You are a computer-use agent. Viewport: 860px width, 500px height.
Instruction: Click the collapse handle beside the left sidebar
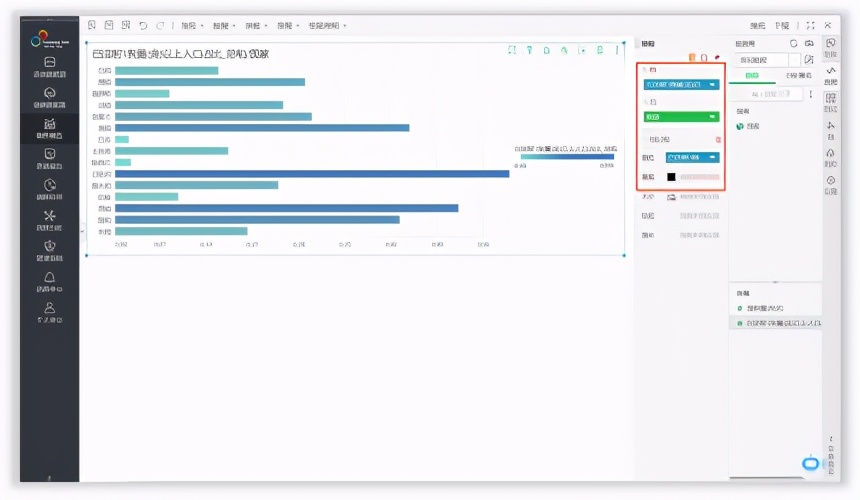pos(82,231)
